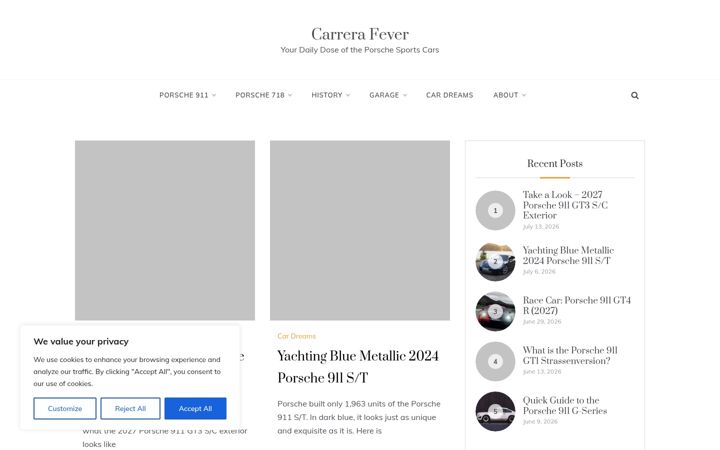Expand the Garage menu chevron
The width and height of the screenshot is (720, 450).
pos(405,96)
